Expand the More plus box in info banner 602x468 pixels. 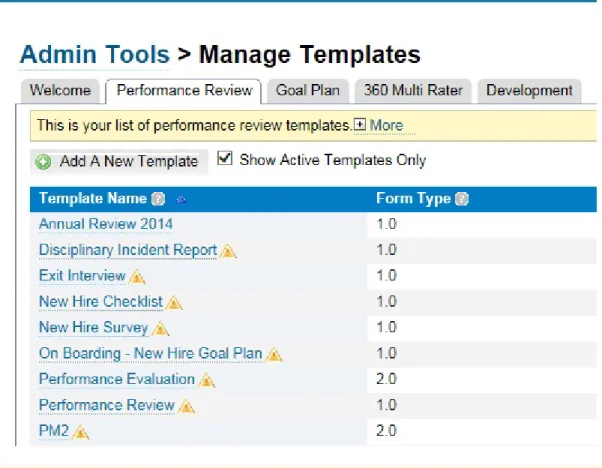(x=360, y=124)
